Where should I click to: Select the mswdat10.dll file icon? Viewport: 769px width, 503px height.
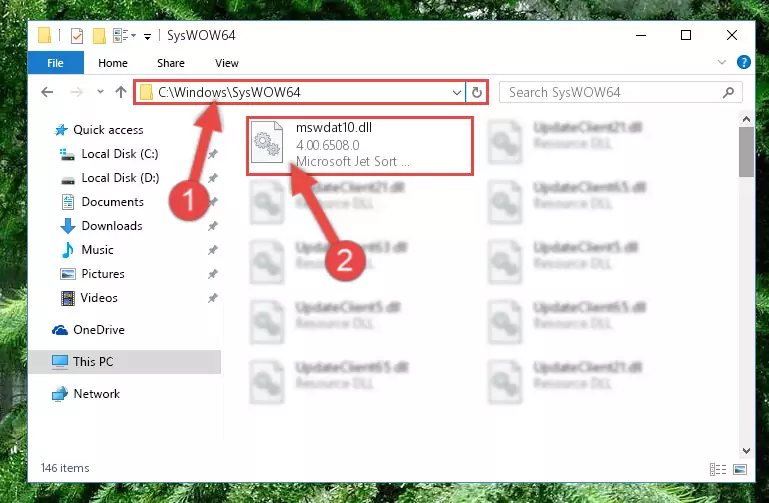click(x=267, y=142)
